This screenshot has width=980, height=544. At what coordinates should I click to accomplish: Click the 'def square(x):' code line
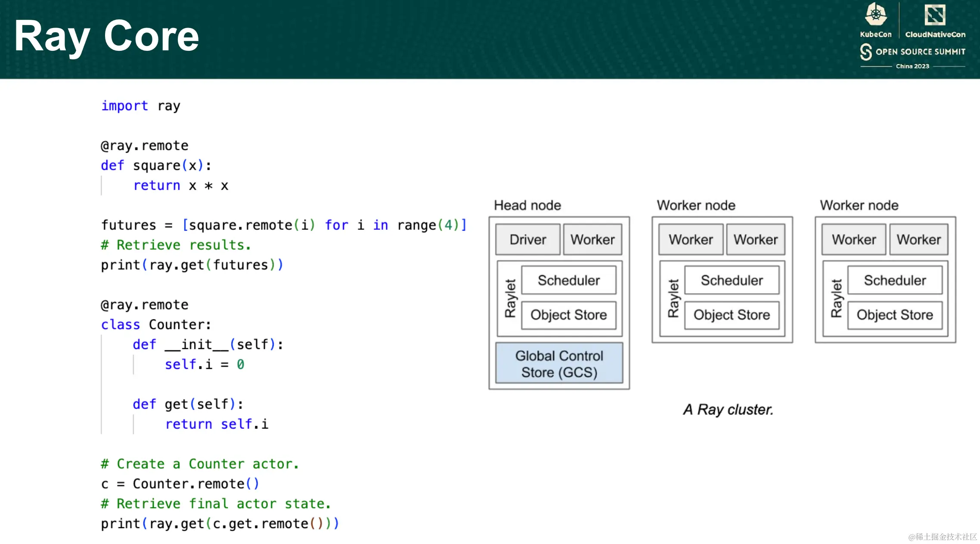coord(156,166)
